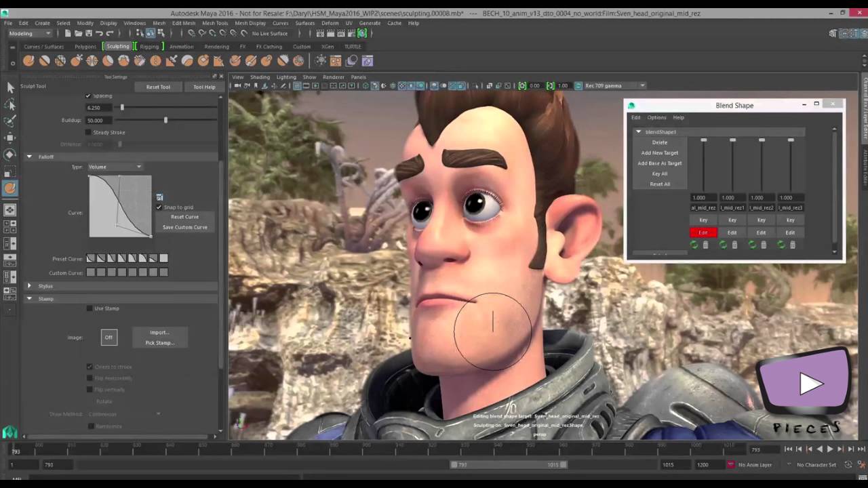This screenshot has height=488, width=868.
Task: Open the Deform menu
Action: [330, 23]
